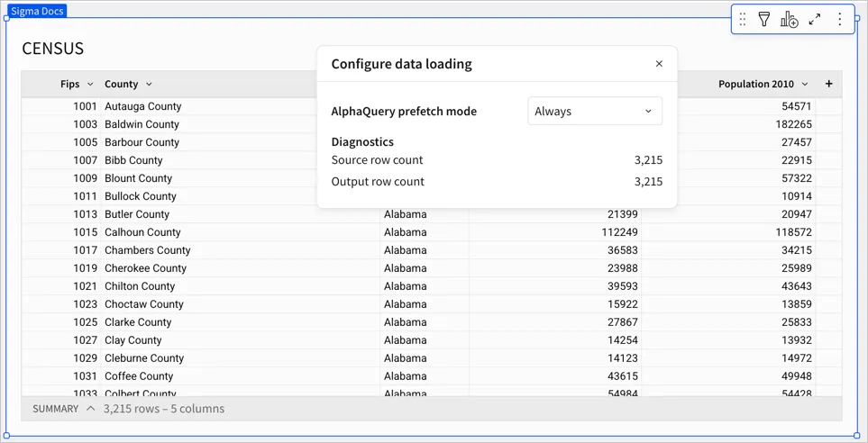The image size is (868, 443).
Task: Click the County column header
Action: (122, 84)
